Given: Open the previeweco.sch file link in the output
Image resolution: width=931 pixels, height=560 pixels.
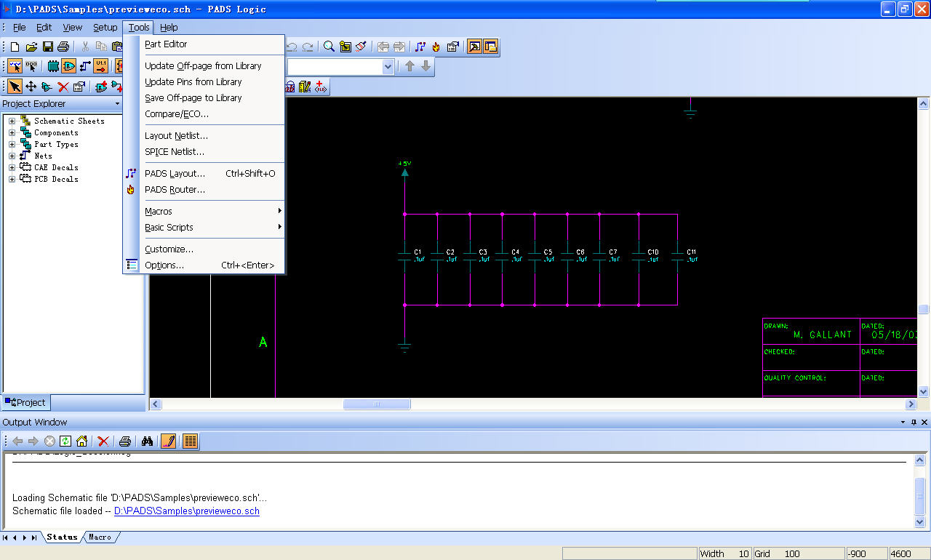Looking at the screenshot, I should point(187,511).
